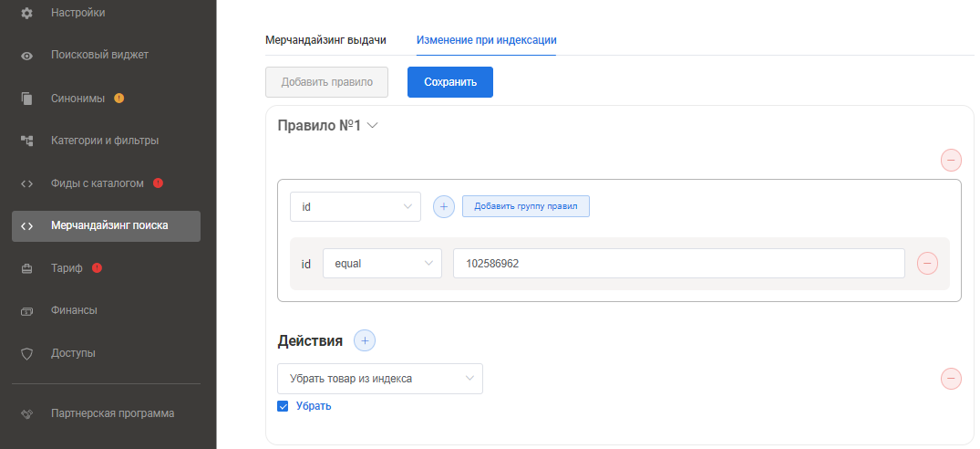This screenshot has width=980, height=449.
Task: Open Категории и фильтры in the sidebar
Action: [x=105, y=141]
